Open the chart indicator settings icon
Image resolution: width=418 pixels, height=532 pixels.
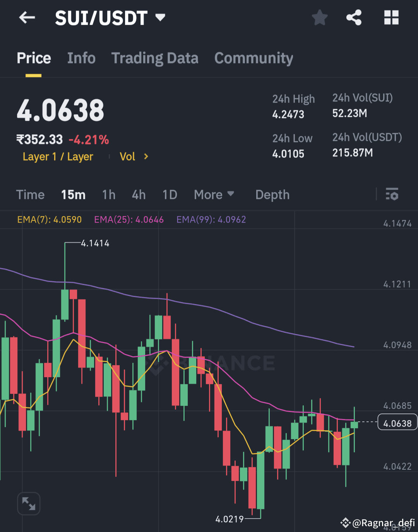pyautogui.click(x=392, y=194)
